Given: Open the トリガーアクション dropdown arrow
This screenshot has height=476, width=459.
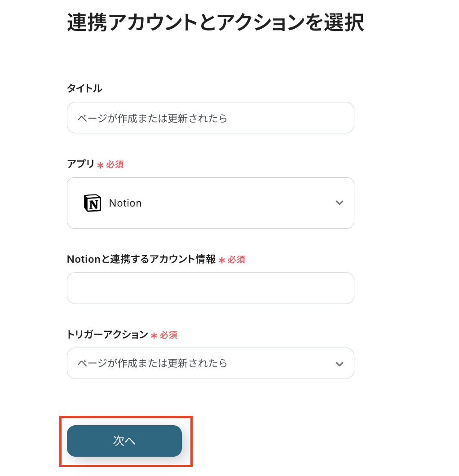Looking at the screenshot, I should (340, 363).
